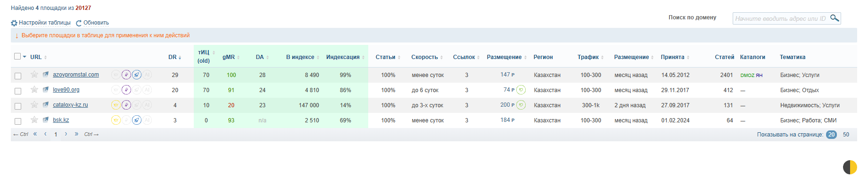Image resolution: width=868 pixels, height=180 pixels.
Task: Click the refresh arrow icon beside Обновить
Action: [79, 23]
